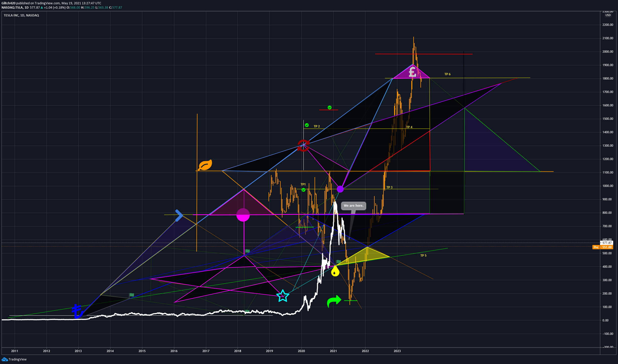Click the 2023 label on the time axis
Viewport: 618px width, 364px height.
(x=397, y=351)
